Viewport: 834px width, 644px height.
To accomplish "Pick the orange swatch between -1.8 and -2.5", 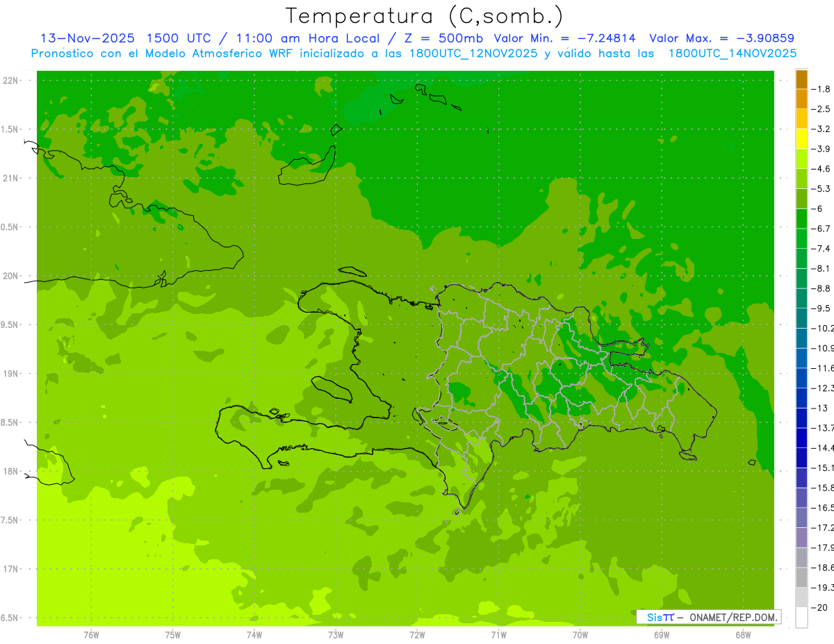I will point(801,99).
